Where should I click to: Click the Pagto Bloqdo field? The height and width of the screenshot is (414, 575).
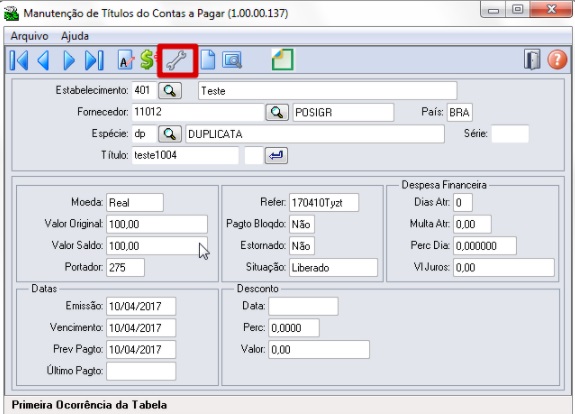point(302,224)
